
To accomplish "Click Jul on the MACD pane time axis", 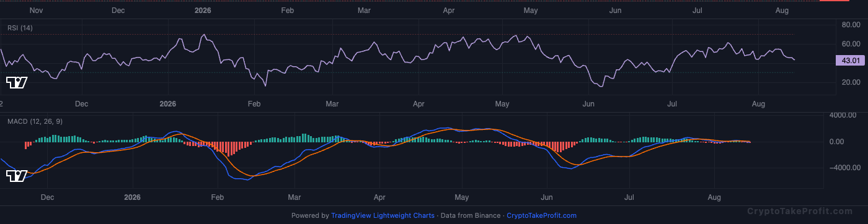I will [x=629, y=197].
